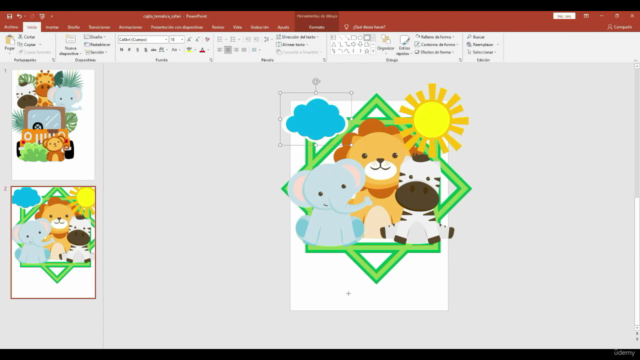Screen dimensions: 640x360
Task: Toggle strikethrough (abc) formatting
Action: (x=153, y=50)
